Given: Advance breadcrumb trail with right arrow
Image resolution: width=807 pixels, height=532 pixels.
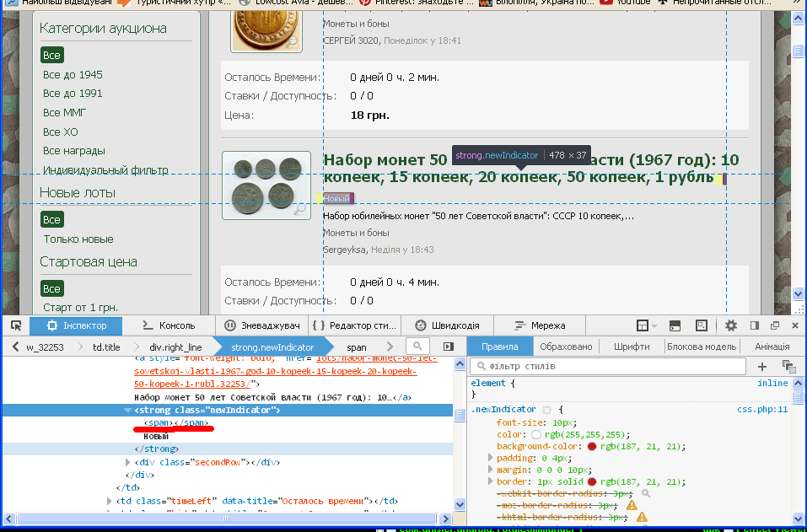Looking at the screenshot, I should pos(390,347).
